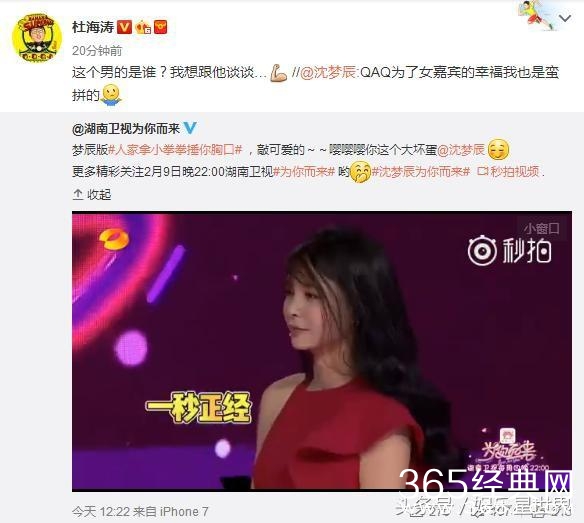The height and width of the screenshot is (523, 584).
Task: Click the membership crown level badge
Action: (x=143, y=27)
